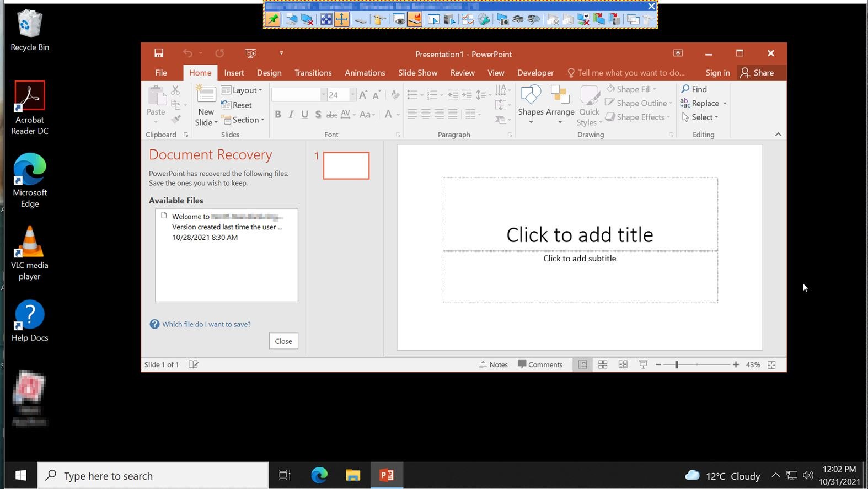This screenshot has width=868, height=489.
Task: Customize Quick Access Toolbar dropdown
Action: click(x=281, y=53)
